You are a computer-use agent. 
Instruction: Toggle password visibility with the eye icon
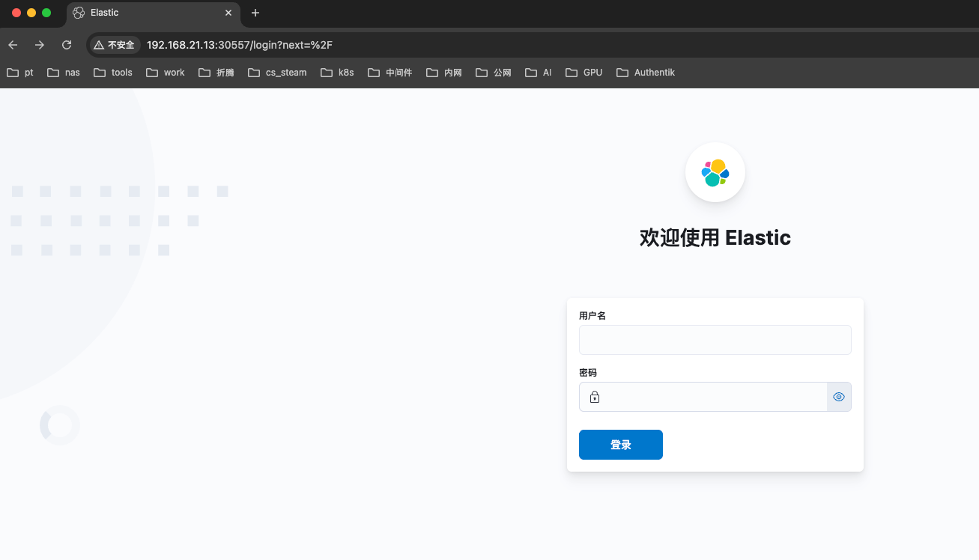839,397
